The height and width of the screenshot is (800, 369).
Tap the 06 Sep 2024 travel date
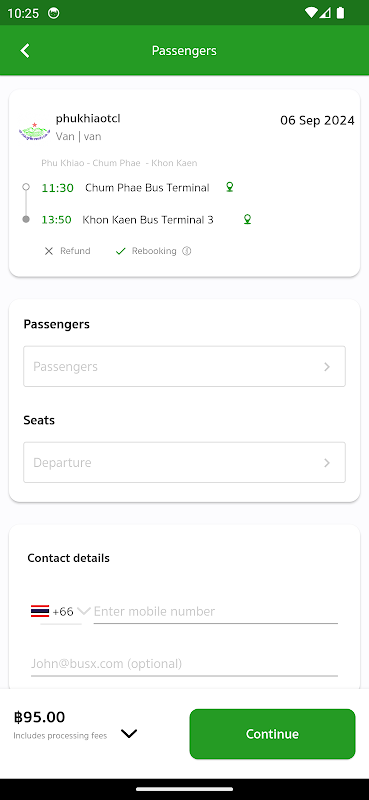click(x=317, y=120)
